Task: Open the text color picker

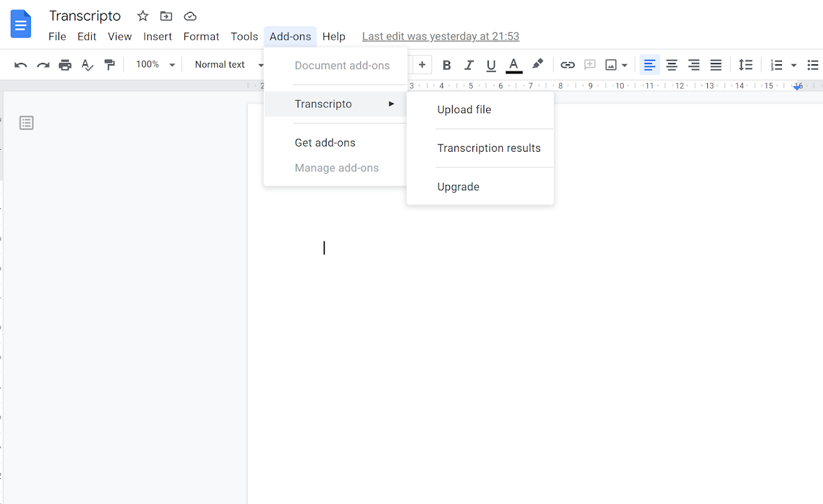Action: [514, 65]
